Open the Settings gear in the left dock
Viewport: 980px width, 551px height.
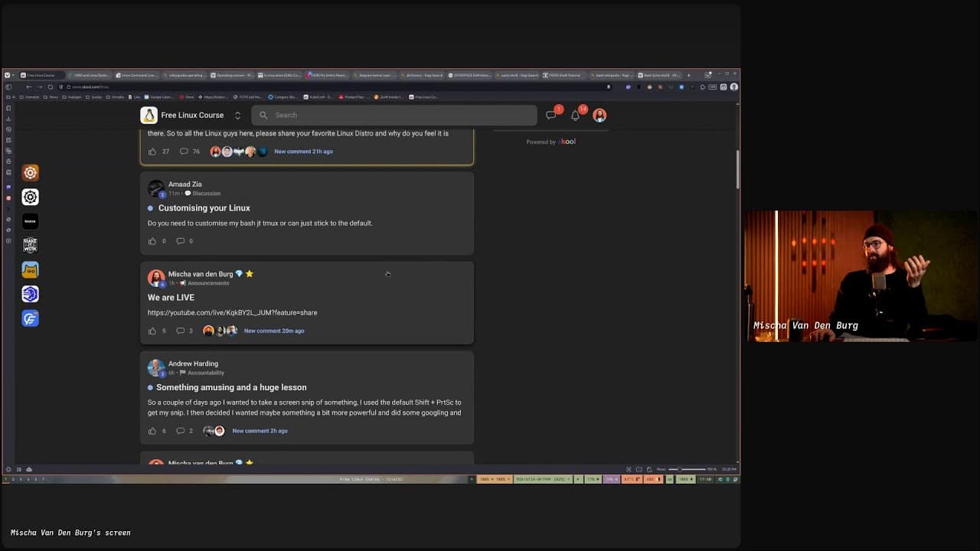pos(30,197)
